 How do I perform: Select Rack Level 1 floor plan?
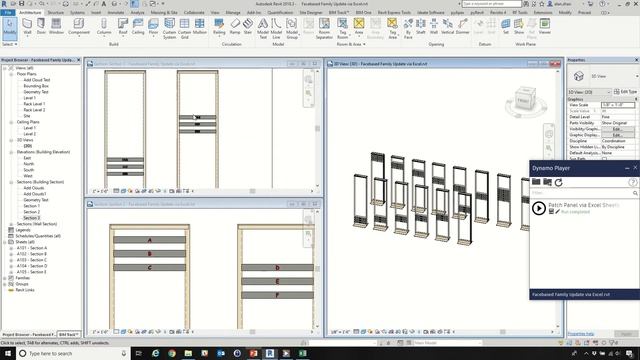click(34, 104)
